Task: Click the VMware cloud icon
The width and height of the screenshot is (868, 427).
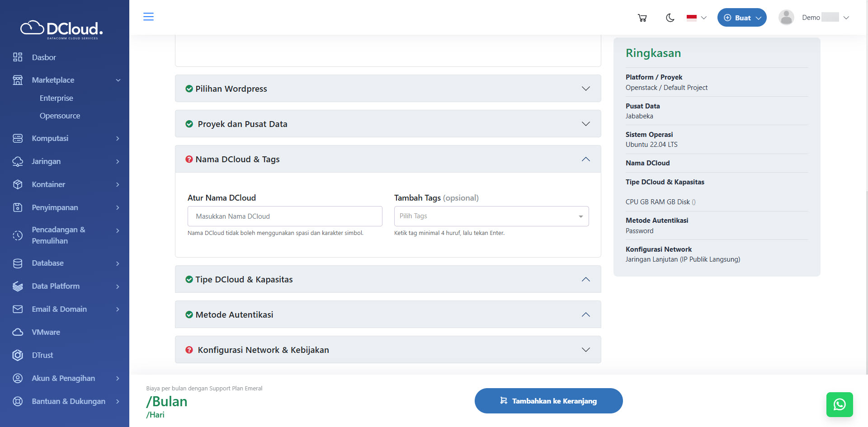Action: click(x=18, y=332)
